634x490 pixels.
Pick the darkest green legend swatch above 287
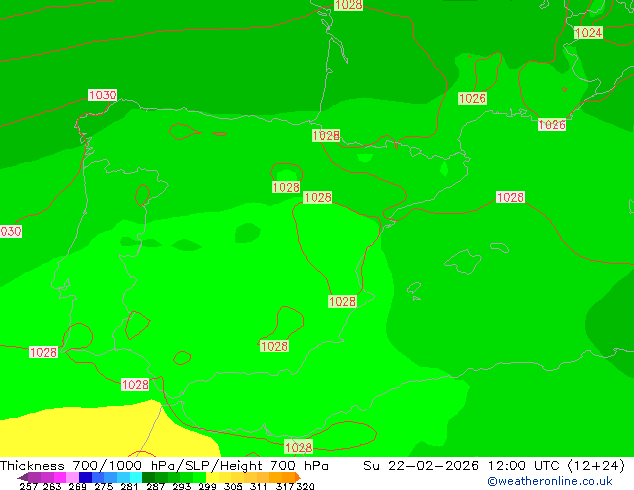click(x=148, y=477)
